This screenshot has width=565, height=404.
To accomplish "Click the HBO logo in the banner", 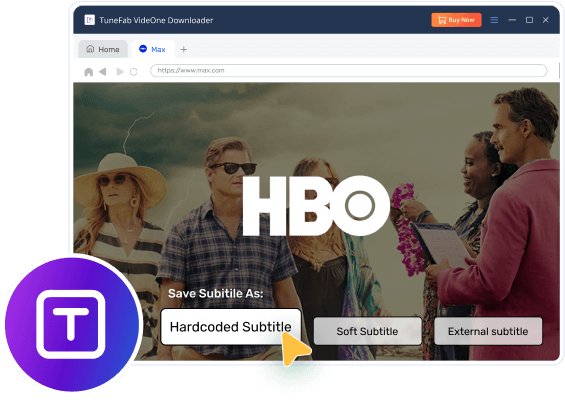I will click(x=316, y=206).
